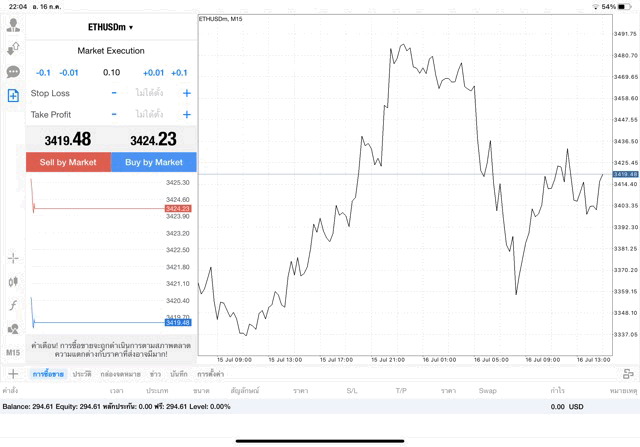Viewport: 640px width, 447px height.
Task: Open candlestick chart type settings
Action: pyautogui.click(x=13, y=282)
